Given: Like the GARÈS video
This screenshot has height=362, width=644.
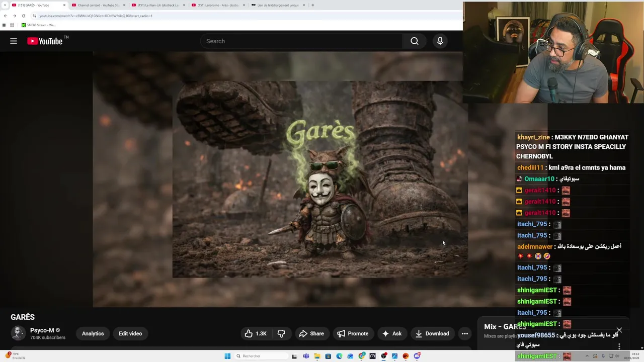Looking at the screenshot, I should 256,333.
